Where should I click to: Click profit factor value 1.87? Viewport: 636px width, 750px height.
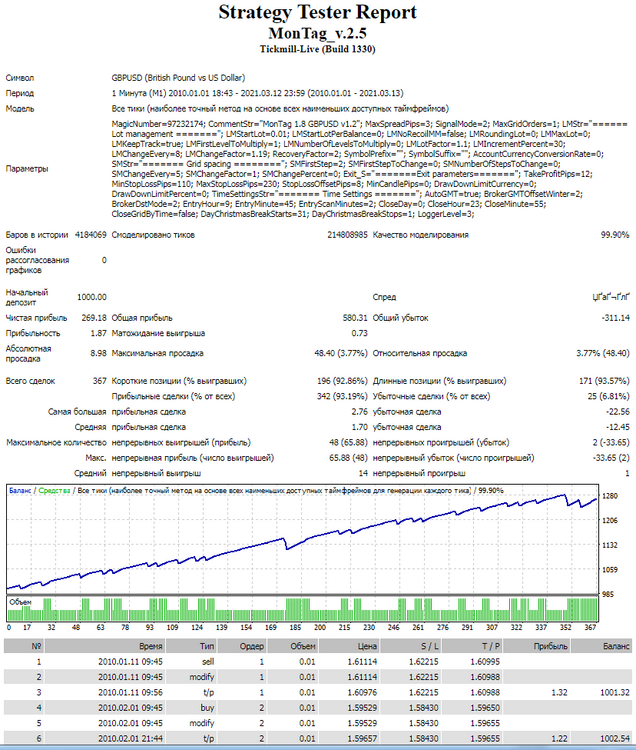tap(99, 333)
